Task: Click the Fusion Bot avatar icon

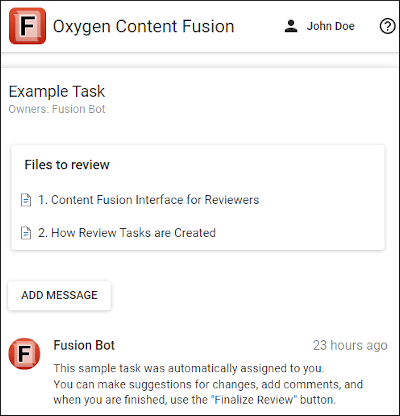Action: coord(24,354)
